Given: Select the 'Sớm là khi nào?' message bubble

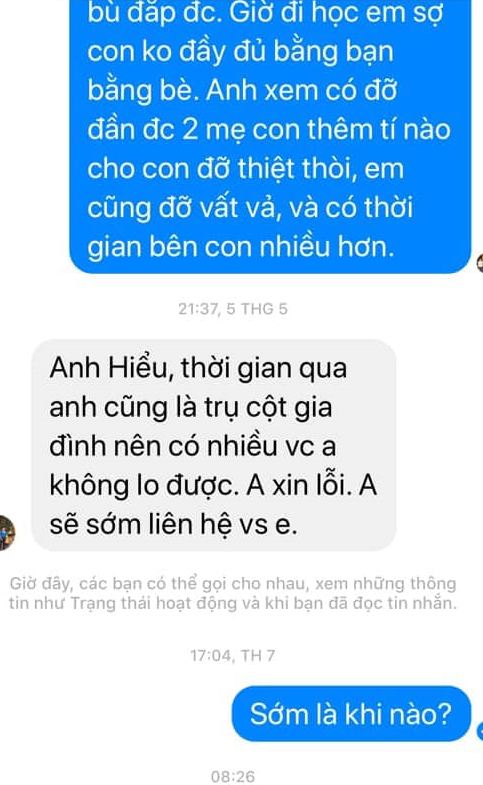Looking at the screenshot, I should tap(351, 713).
